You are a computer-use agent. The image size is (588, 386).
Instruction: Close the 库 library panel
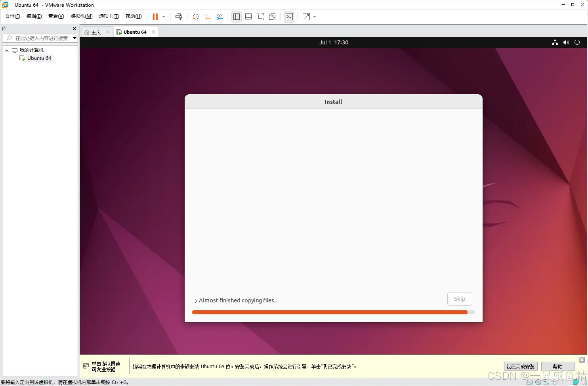[x=74, y=29]
